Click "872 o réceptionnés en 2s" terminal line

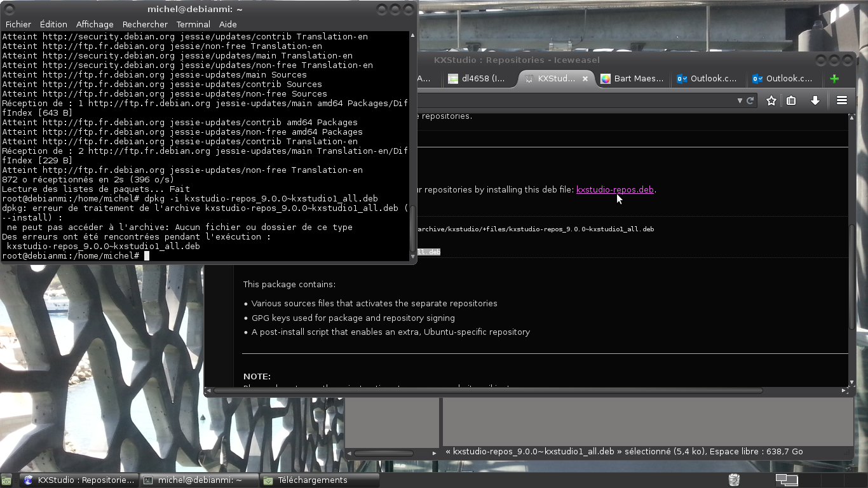click(x=88, y=179)
